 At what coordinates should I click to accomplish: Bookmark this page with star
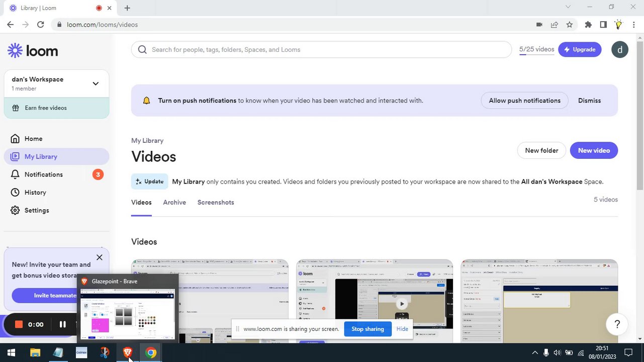click(569, 25)
